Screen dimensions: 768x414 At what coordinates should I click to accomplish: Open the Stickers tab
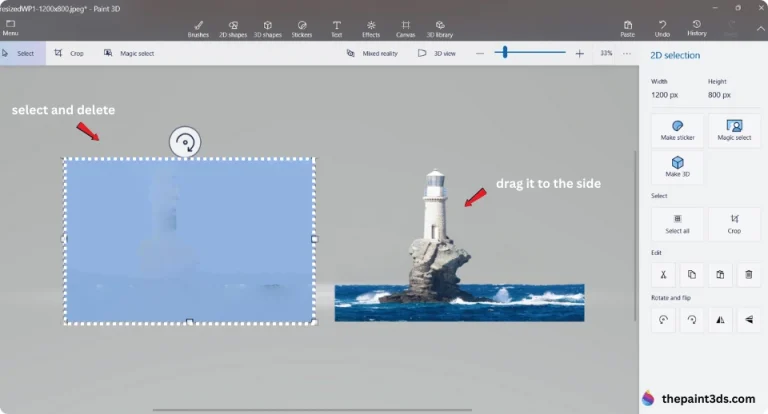pos(302,29)
